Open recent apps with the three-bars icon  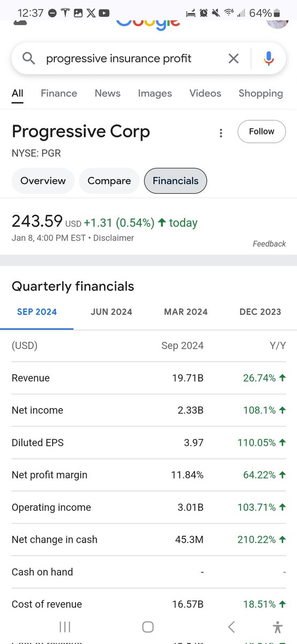tap(65, 626)
